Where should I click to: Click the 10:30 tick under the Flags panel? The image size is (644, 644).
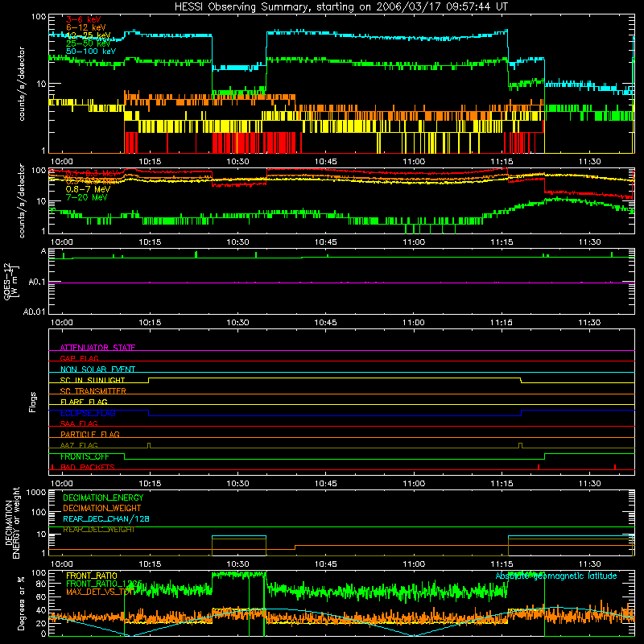237,484
